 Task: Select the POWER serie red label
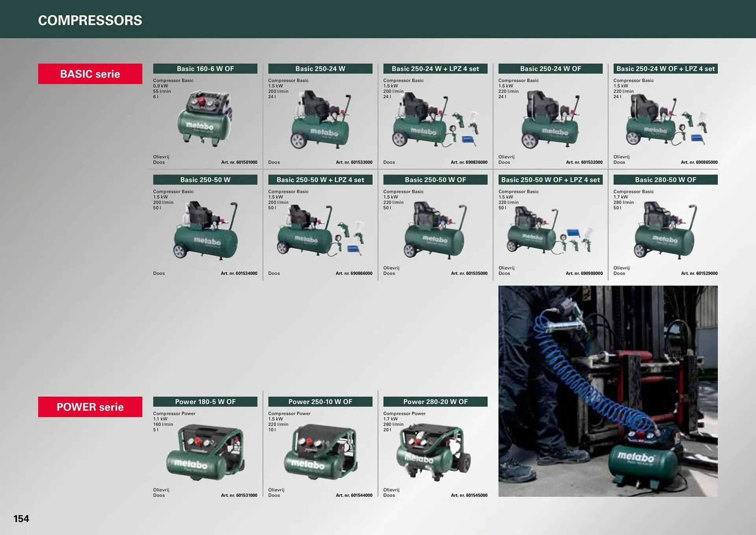click(90, 407)
